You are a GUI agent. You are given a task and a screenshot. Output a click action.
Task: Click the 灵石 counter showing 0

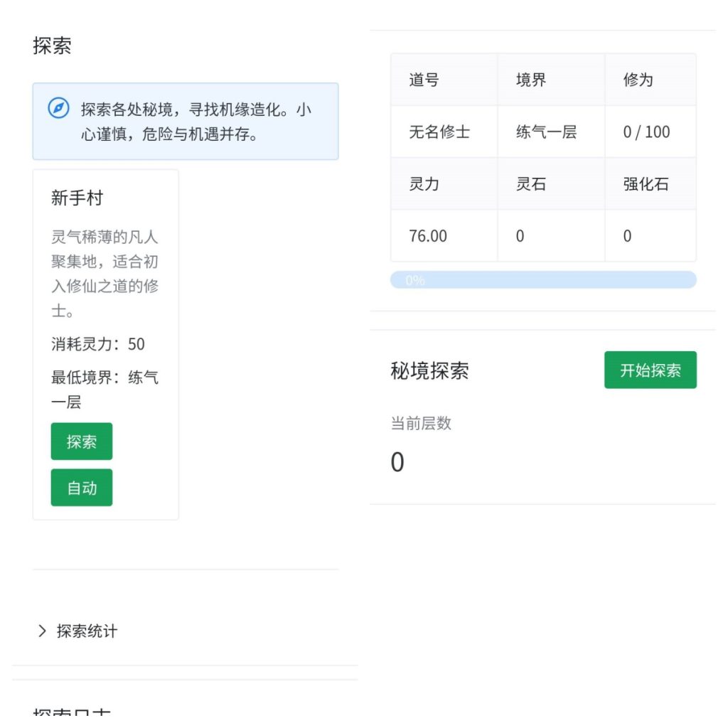[519, 236]
